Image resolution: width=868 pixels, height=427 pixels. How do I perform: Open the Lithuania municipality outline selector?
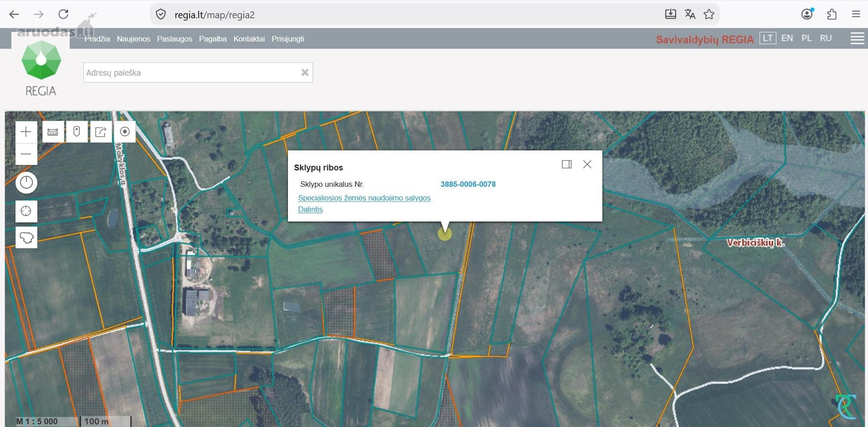pyautogui.click(x=26, y=237)
